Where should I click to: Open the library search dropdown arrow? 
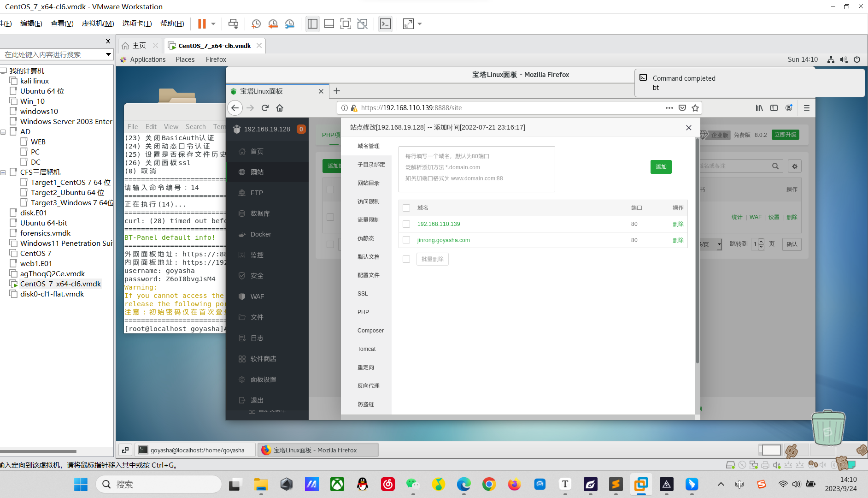[108, 54]
